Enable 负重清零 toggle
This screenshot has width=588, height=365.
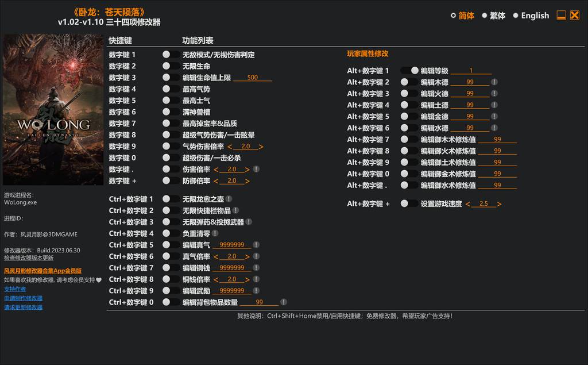coord(171,233)
